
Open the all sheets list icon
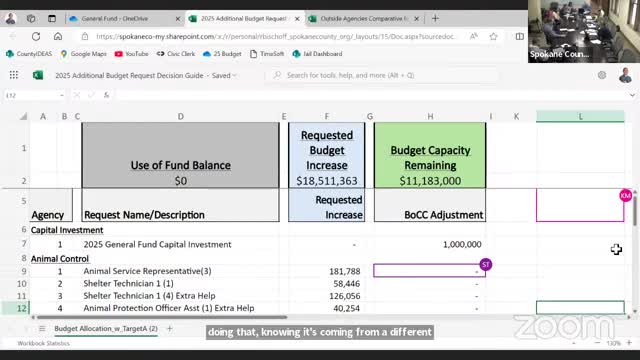point(42,329)
